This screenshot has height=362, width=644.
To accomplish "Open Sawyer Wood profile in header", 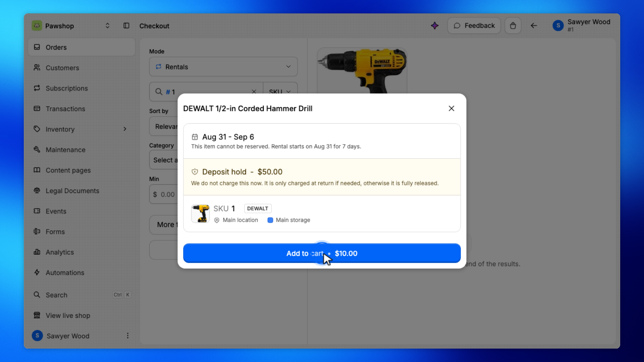I will (582, 26).
